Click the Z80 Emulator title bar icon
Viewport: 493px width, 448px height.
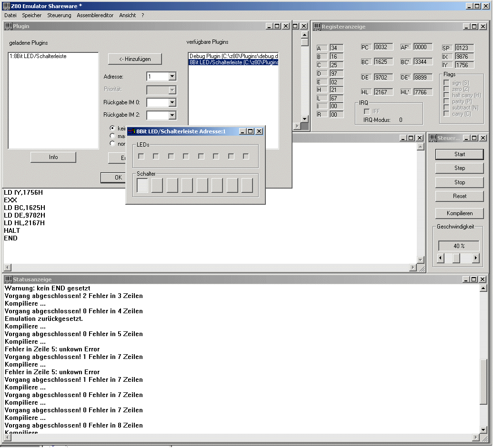6,6
